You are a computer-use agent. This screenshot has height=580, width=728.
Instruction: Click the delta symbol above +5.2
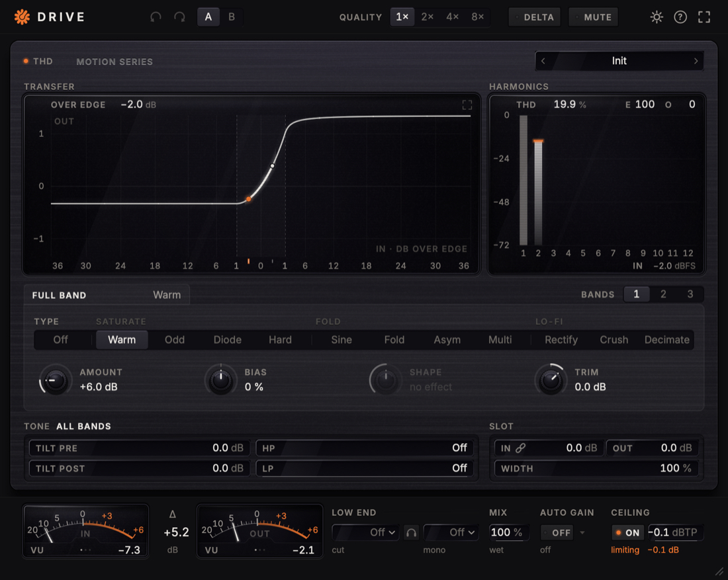173,514
